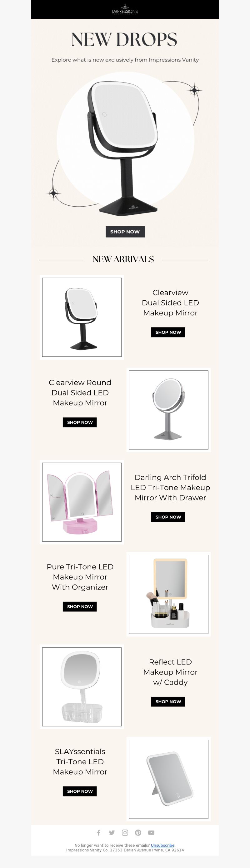Screen dimensions: 250x868
Task: Shop the Pure Tri-Tone LED Mirror With Organizer
Action: point(80,606)
